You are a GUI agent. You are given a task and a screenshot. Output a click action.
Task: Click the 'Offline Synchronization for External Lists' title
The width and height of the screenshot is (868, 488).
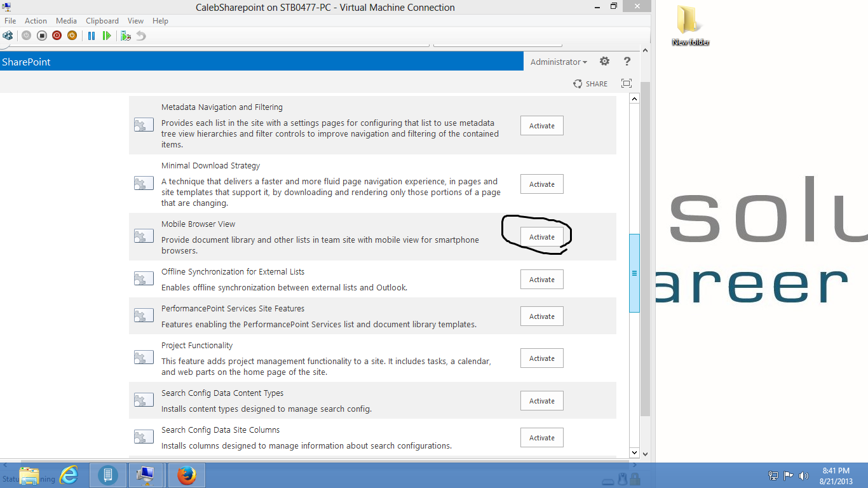(x=233, y=272)
